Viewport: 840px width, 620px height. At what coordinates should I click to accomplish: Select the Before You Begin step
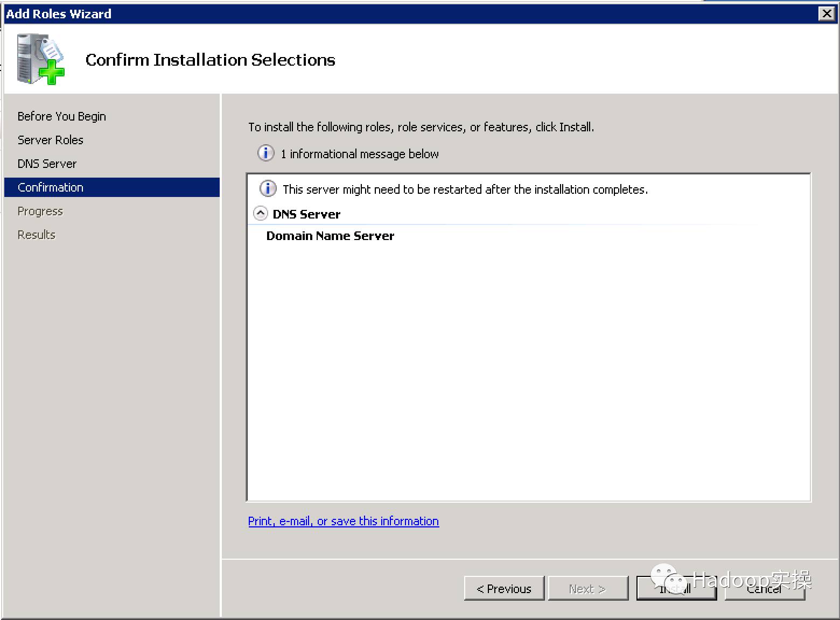click(61, 116)
